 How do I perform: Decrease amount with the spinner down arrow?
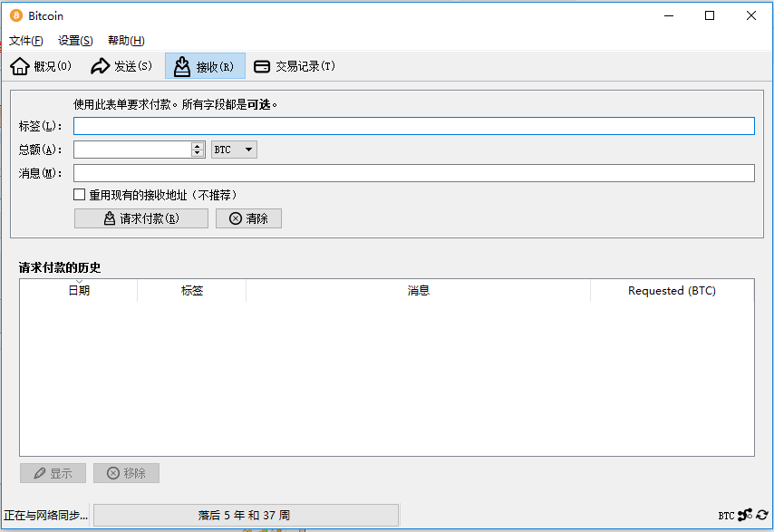[198, 153]
